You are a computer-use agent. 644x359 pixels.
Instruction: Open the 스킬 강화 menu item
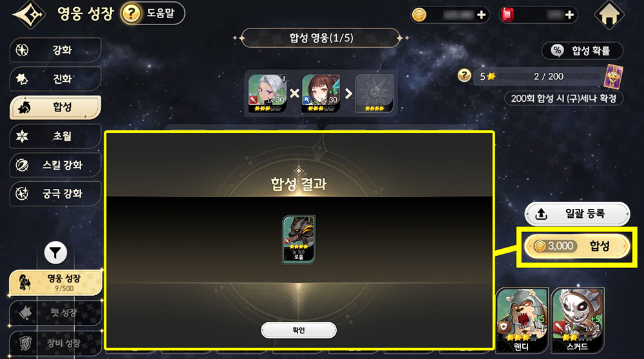55,165
